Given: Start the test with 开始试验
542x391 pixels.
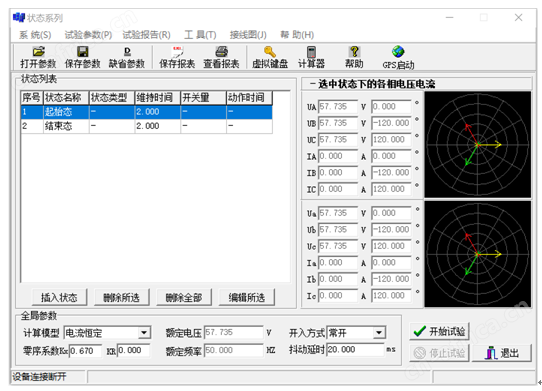Looking at the screenshot, I should (x=439, y=332).
